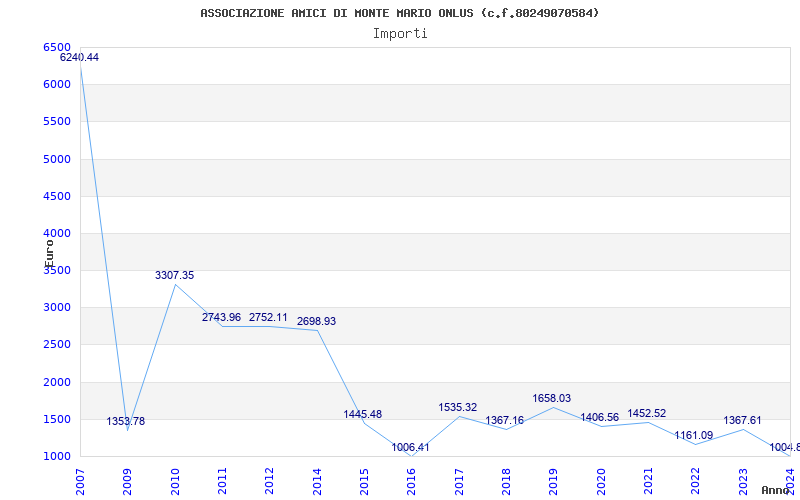Click the x-axis year 2022
800x500 pixels.
pyautogui.click(x=696, y=482)
